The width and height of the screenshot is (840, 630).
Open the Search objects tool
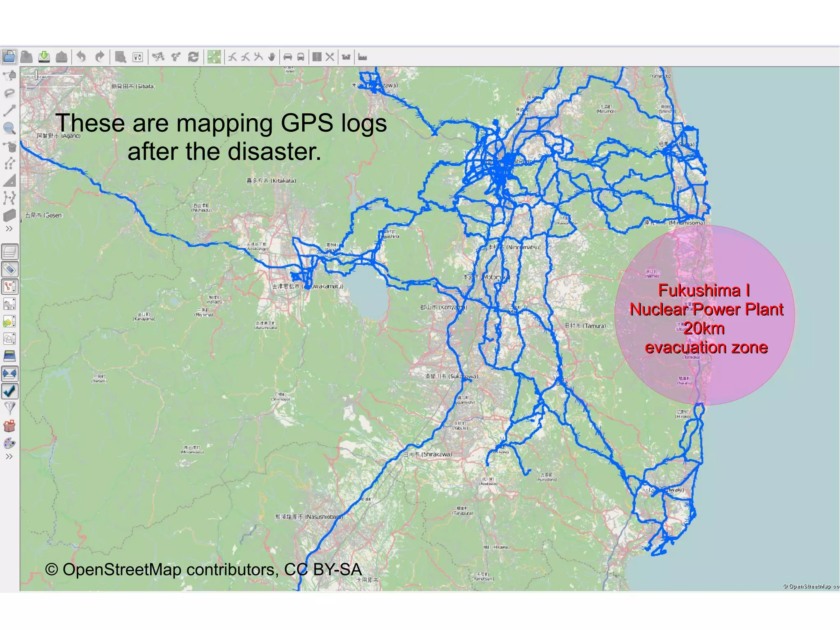[120, 57]
